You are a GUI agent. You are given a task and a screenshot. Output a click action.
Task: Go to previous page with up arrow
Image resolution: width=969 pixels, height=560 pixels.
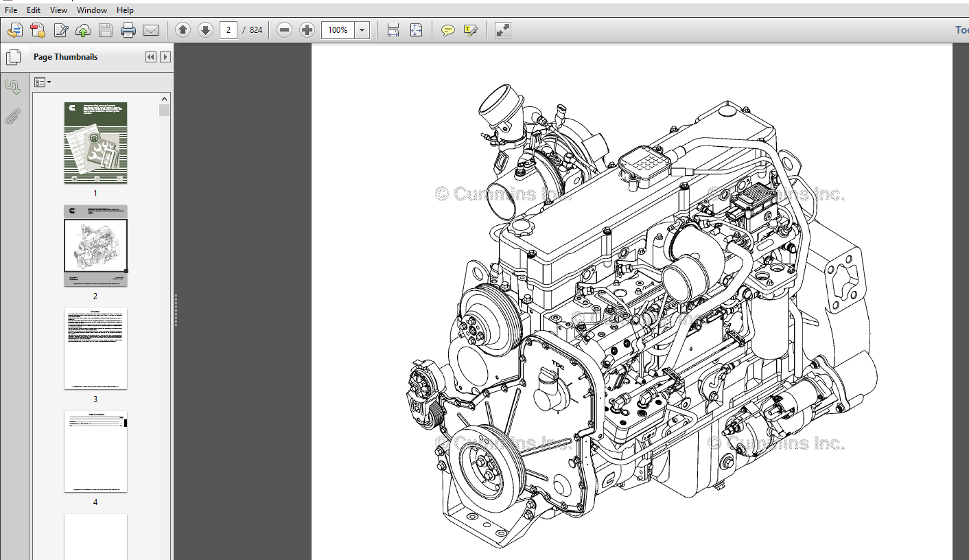(x=183, y=30)
